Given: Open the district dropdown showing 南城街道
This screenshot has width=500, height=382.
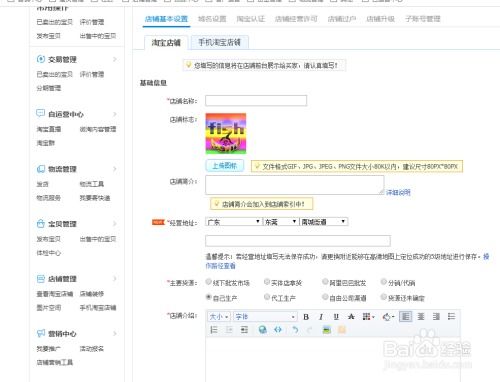Looking at the screenshot, I should pyautogui.click(x=324, y=222).
